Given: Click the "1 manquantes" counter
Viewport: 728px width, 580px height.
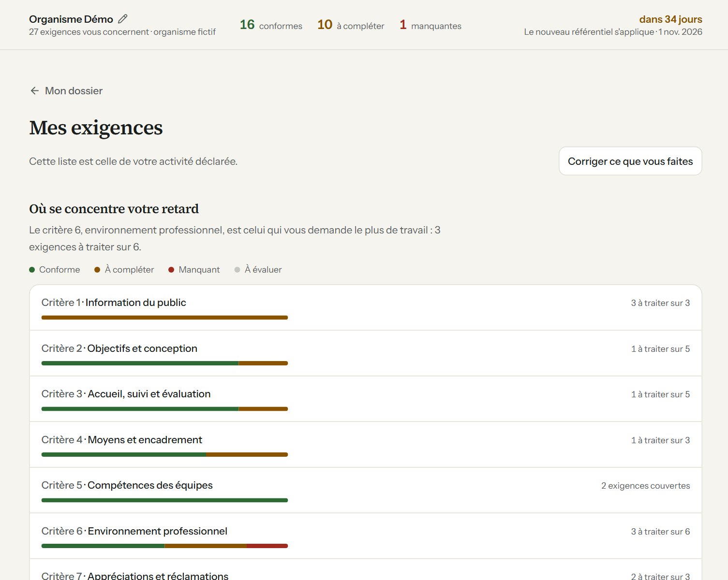Looking at the screenshot, I should coord(430,25).
